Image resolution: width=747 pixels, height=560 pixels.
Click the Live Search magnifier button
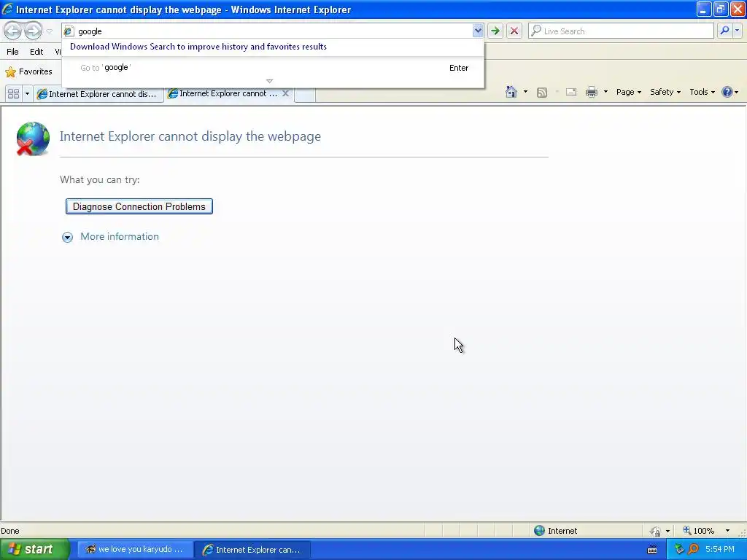(724, 31)
